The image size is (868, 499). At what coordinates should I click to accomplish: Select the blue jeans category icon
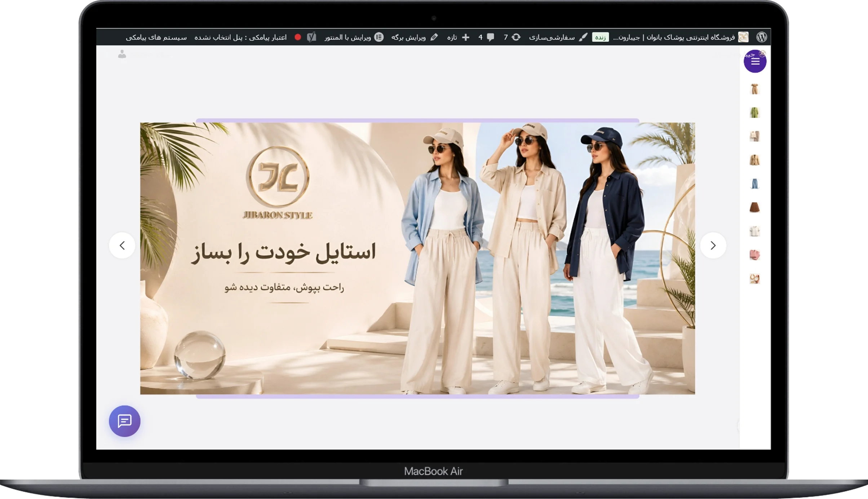pos(754,184)
